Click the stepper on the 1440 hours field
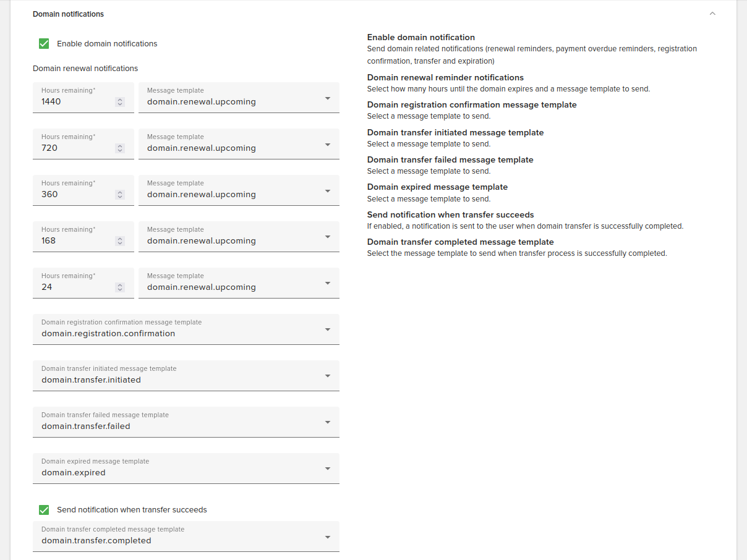The height and width of the screenshot is (560, 747). pyautogui.click(x=120, y=102)
